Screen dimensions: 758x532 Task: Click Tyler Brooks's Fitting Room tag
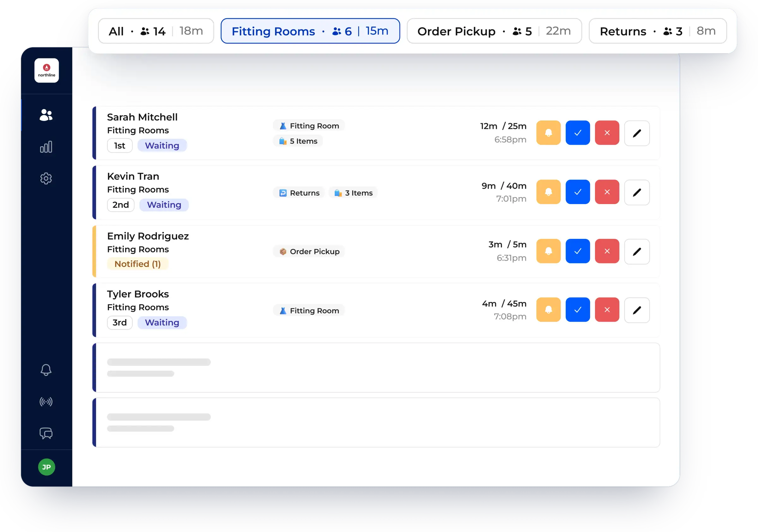[309, 311]
